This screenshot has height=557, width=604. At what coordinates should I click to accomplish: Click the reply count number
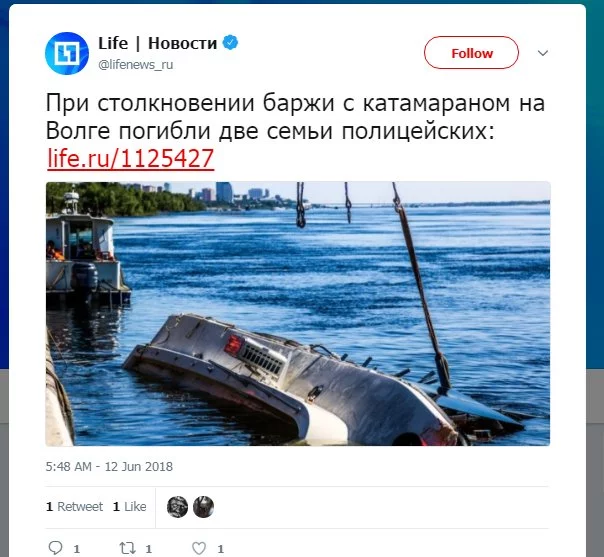click(77, 549)
